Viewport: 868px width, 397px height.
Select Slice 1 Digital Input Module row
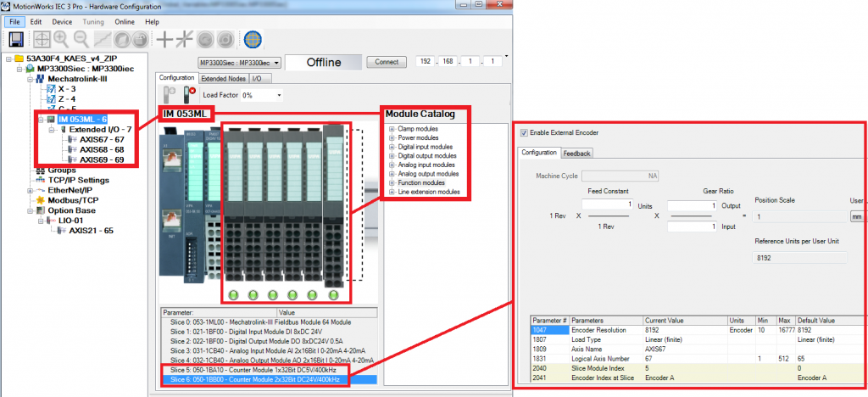coord(269,331)
